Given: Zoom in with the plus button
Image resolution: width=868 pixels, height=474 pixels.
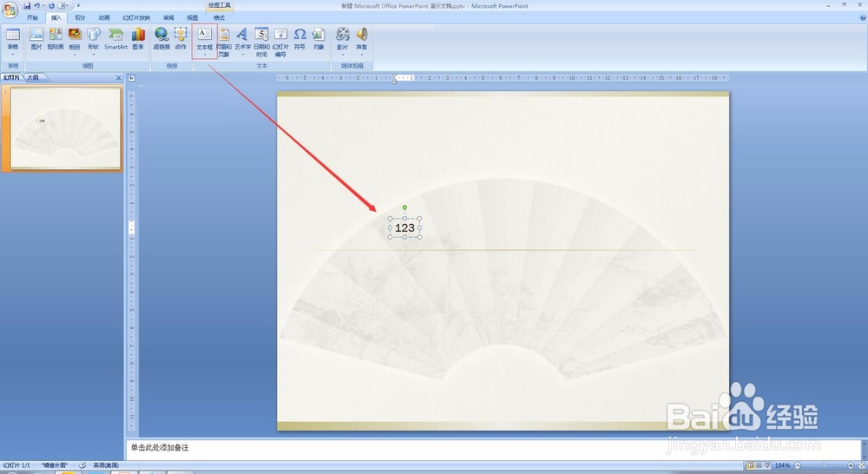Looking at the screenshot, I should pos(851,465).
